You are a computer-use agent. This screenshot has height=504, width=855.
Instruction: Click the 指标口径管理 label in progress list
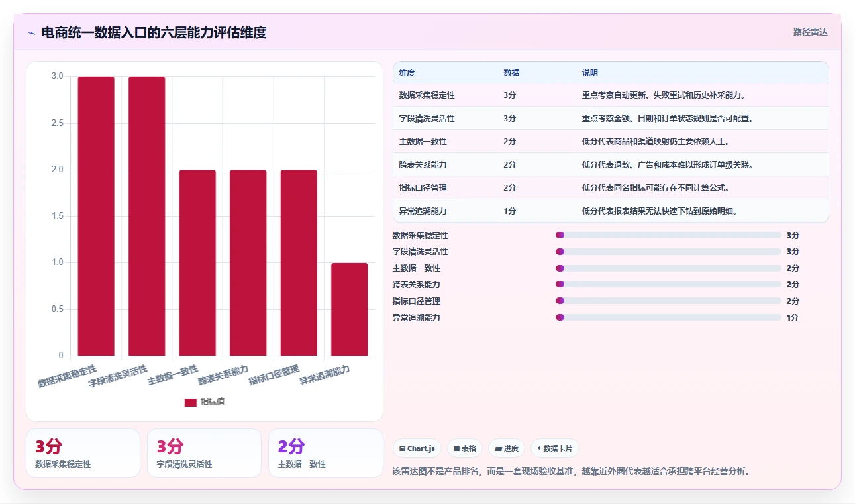point(416,301)
